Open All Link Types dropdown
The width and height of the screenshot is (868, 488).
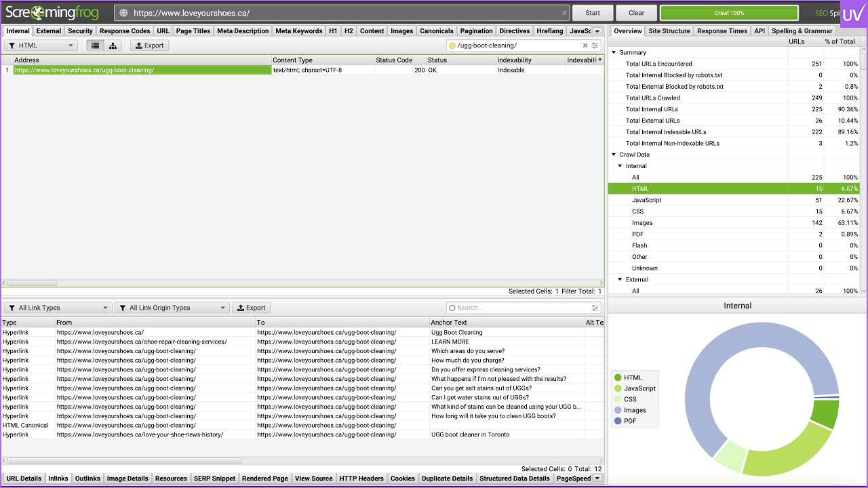point(58,308)
